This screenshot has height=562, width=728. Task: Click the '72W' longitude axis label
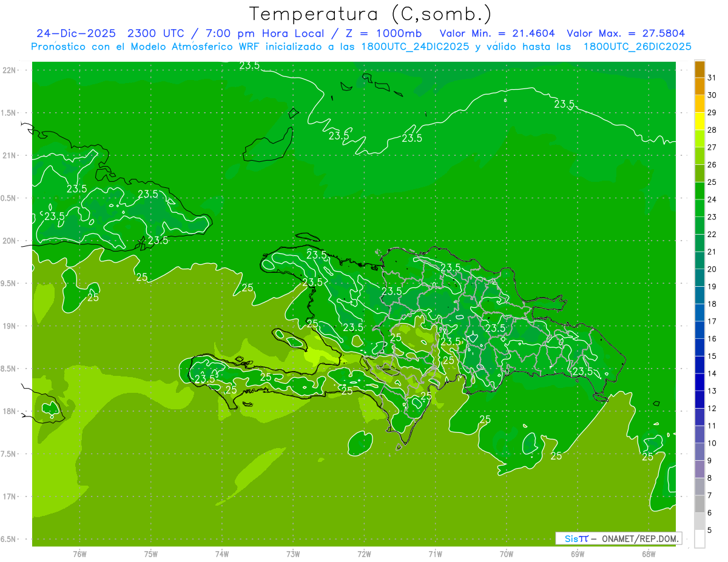pos(364,554)
